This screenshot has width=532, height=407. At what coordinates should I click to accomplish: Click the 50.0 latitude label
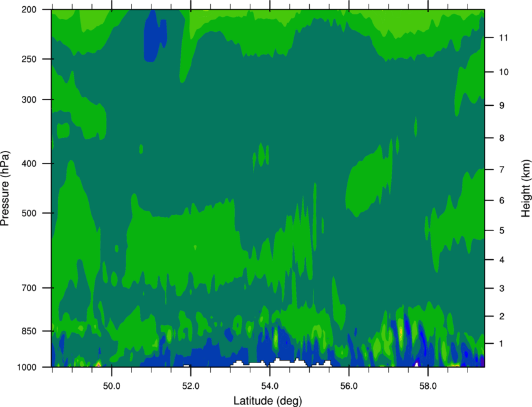coord(111,386)
